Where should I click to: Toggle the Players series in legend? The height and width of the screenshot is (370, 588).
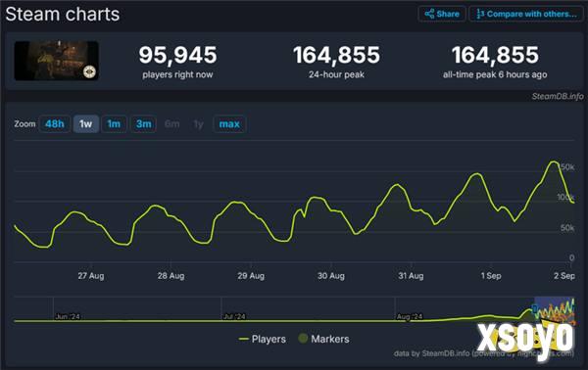(263, 339)
